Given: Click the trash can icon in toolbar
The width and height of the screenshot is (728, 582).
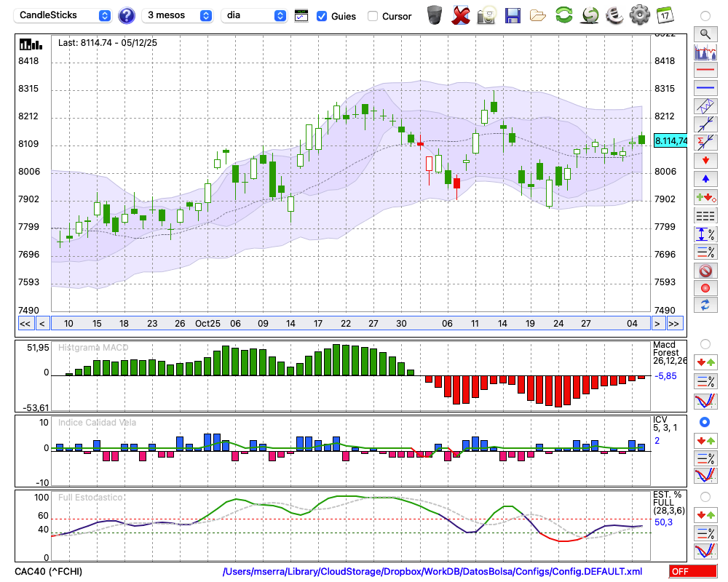Looking at the screenshot, I should [435, 15].
